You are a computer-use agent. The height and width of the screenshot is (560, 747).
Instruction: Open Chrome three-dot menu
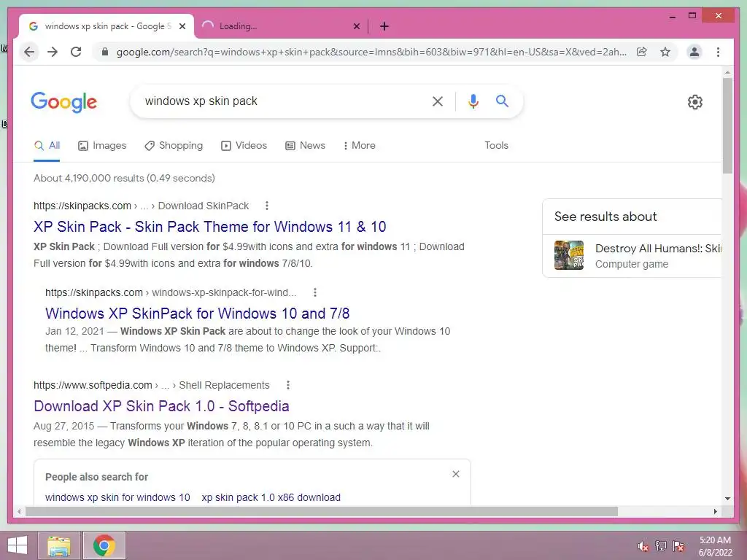point(718,52)
